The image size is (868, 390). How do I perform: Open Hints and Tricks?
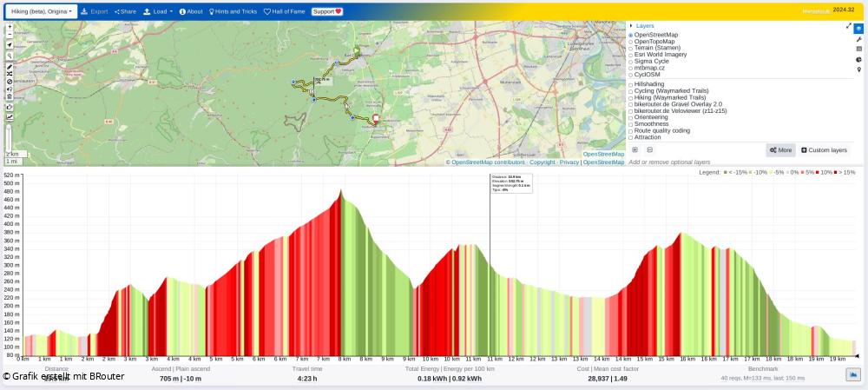coord(233,11)
